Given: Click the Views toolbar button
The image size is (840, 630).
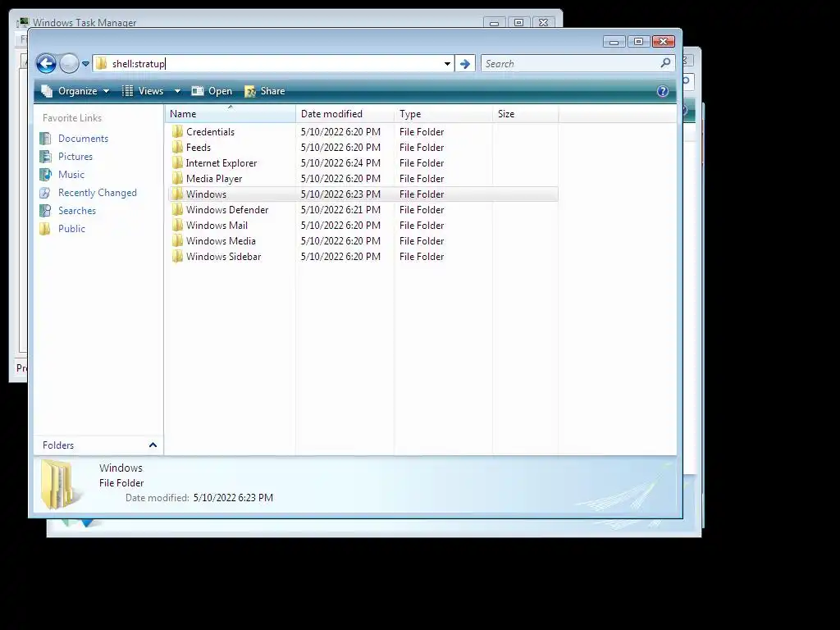Looking at the screenshot, I should tap(143, 91).
